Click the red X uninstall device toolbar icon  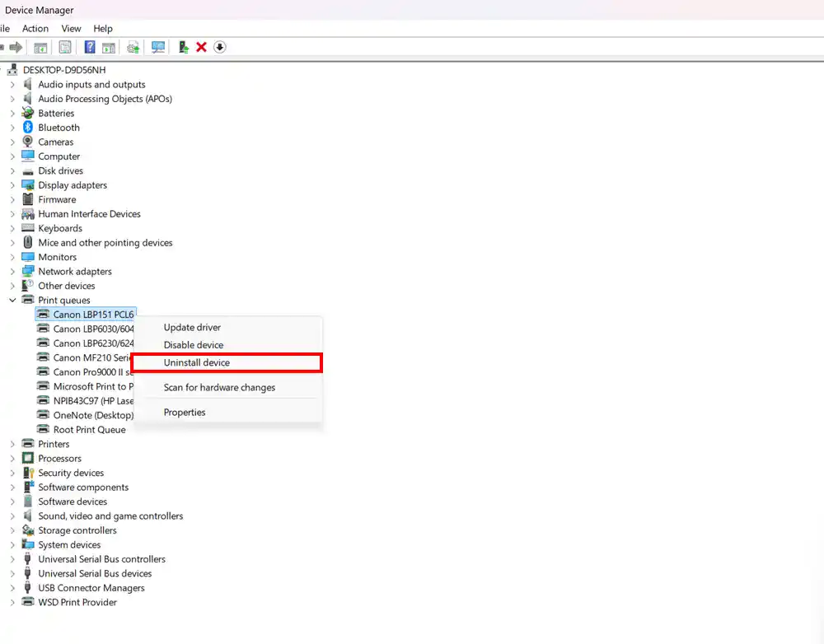point(201,47)
